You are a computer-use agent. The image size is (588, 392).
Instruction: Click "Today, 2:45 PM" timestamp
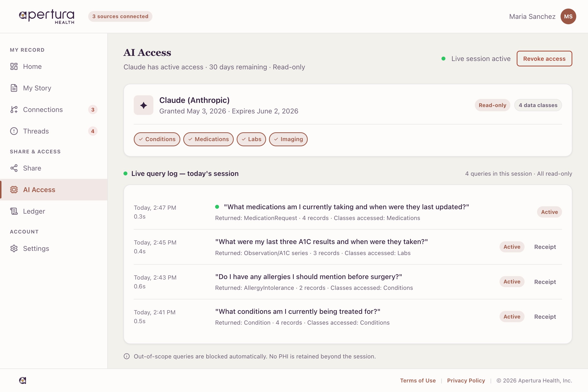click(x=155, y=242)
